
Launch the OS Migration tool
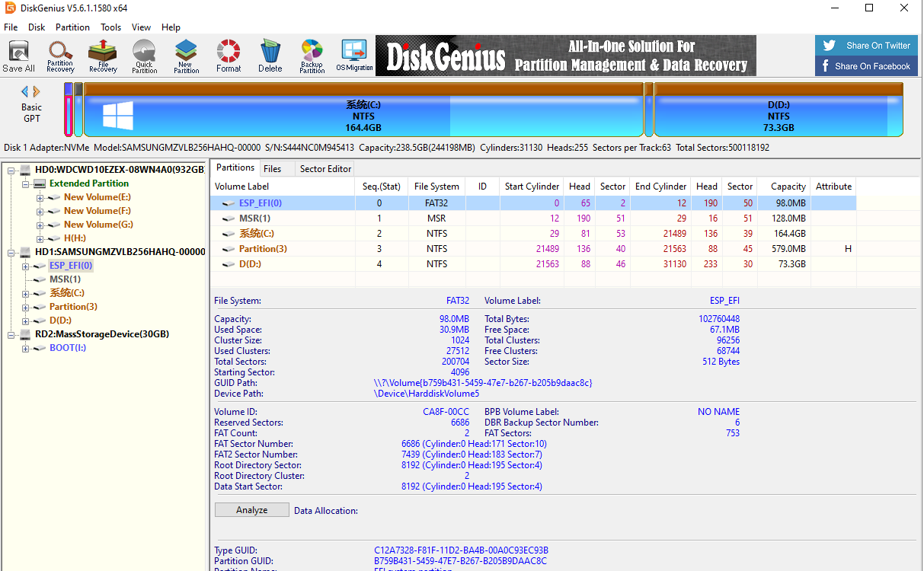click(x=354, y=56)
